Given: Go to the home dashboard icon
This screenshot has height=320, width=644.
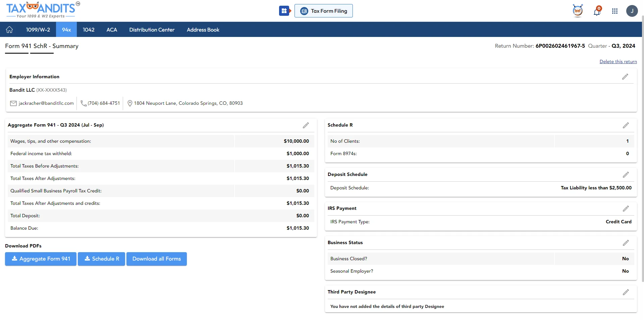Looking at the screenshot, I should (9, 30).
